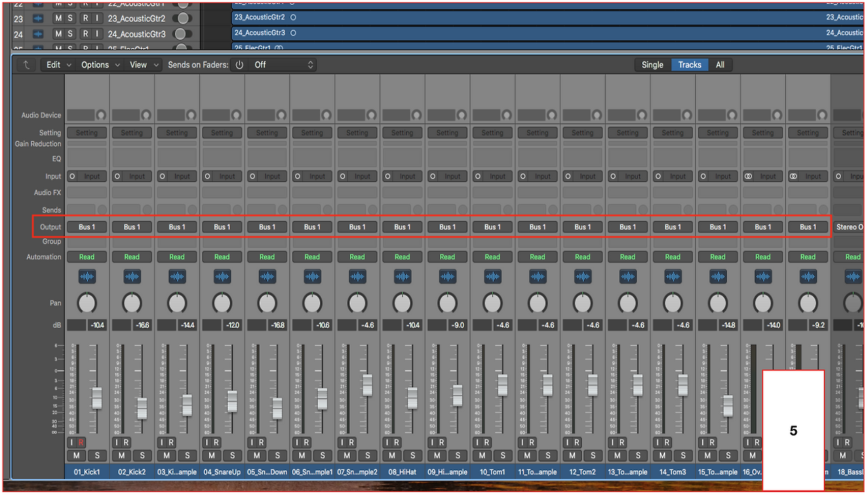868x496 pixels.
Task: Click the Input button on the 09_Hi...ample strip
Action: coord(453,176)
